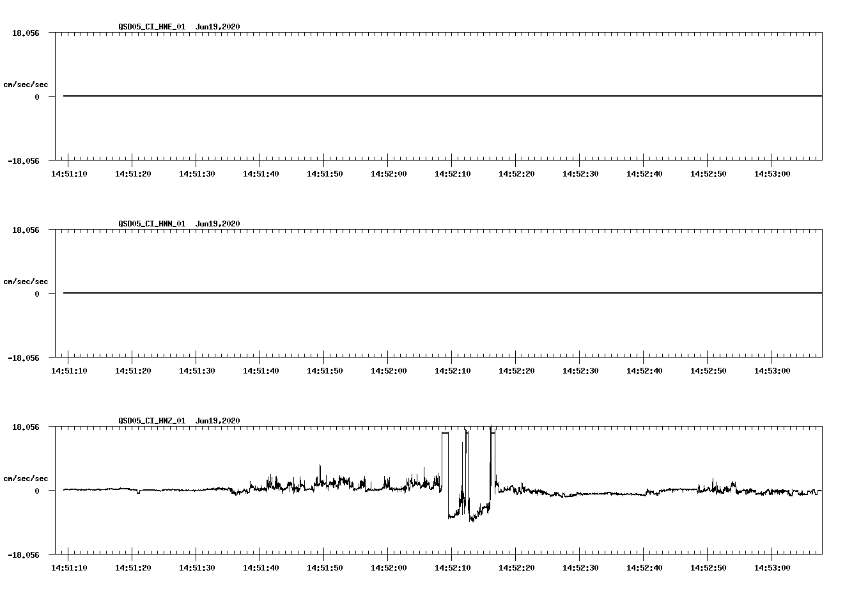Click the cm/sec/sec unit label of HNE plot
The height and width of the screenshot is (591, 868).
coord(26,84)
